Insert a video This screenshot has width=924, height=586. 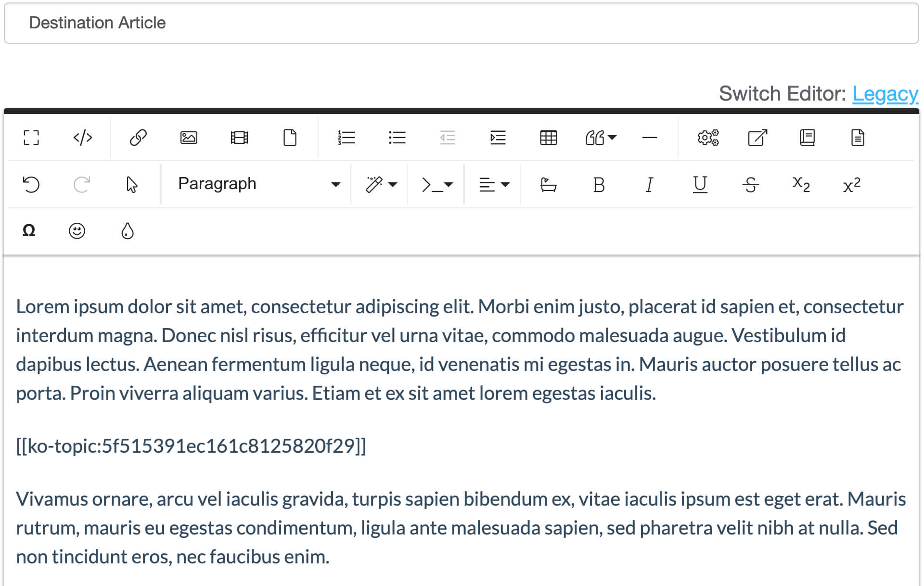239,138
